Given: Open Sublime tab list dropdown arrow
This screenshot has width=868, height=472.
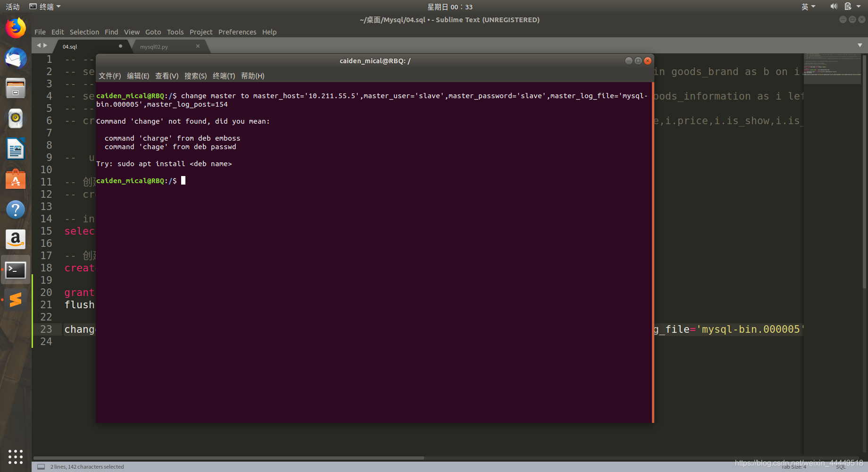Looking at the screenshot, I should (x=860, y=45).
